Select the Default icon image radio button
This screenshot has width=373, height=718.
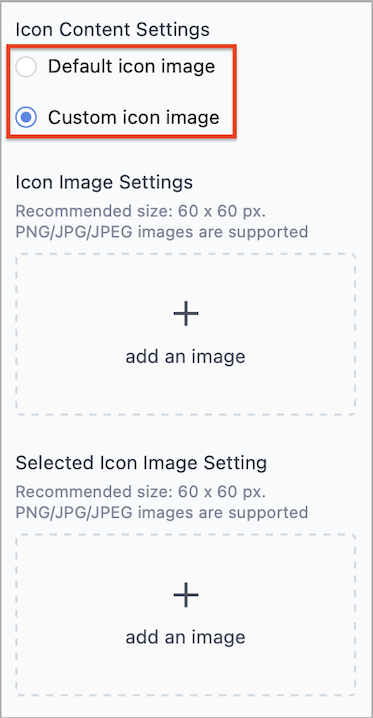tap(26, 67)
